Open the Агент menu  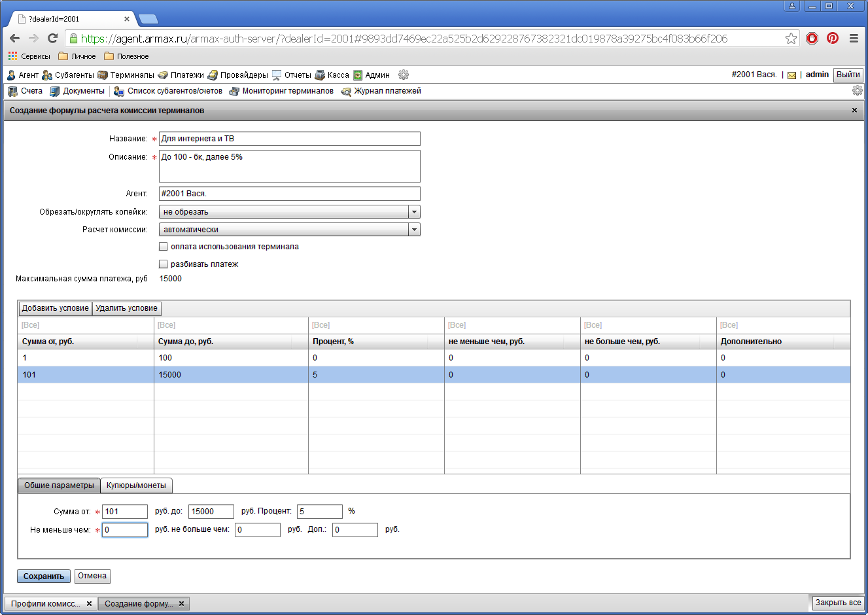pyautogui.click(x=23, y=75)
